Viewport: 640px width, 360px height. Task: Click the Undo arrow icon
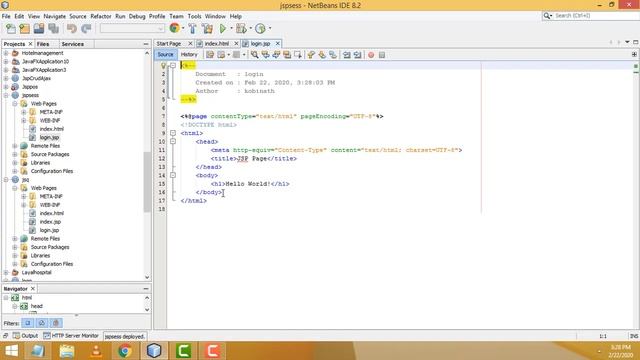[72, 29]
